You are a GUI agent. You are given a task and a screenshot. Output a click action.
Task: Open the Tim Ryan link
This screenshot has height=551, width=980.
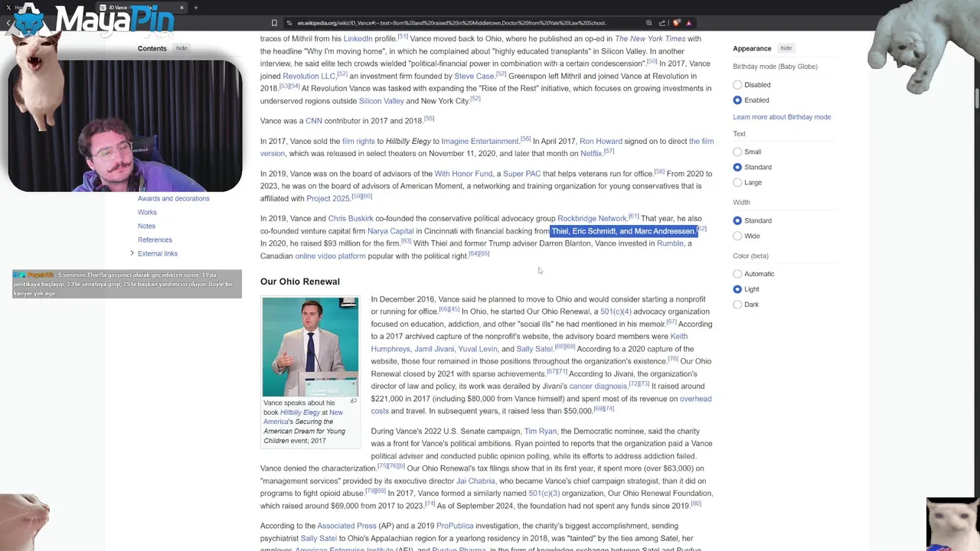pos(541,432)
